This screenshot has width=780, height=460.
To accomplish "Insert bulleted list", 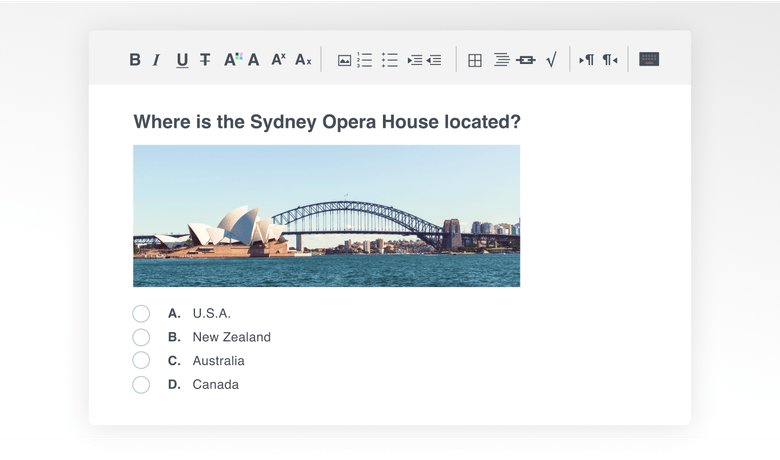I will coord(390,60).
